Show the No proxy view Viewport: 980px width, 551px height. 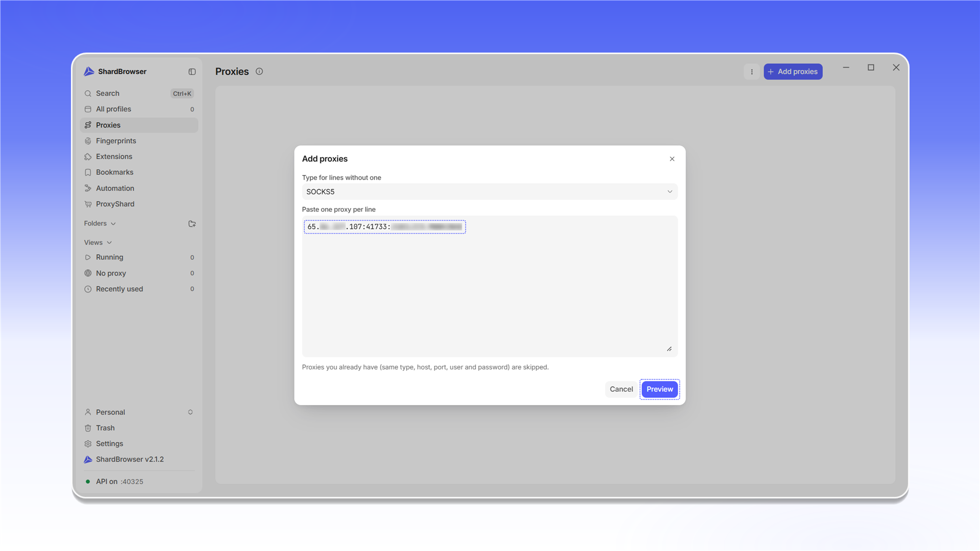tap(139, 273)
